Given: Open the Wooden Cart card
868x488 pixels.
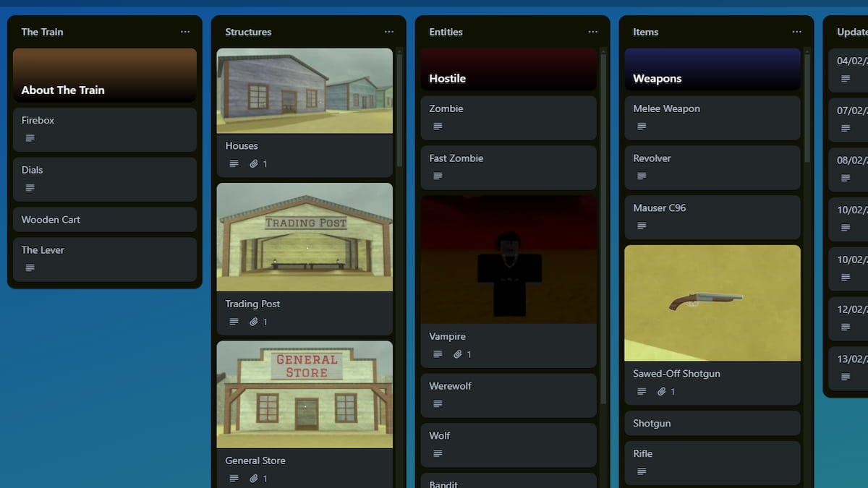Looking at the screenshot, I should (104, 220).
